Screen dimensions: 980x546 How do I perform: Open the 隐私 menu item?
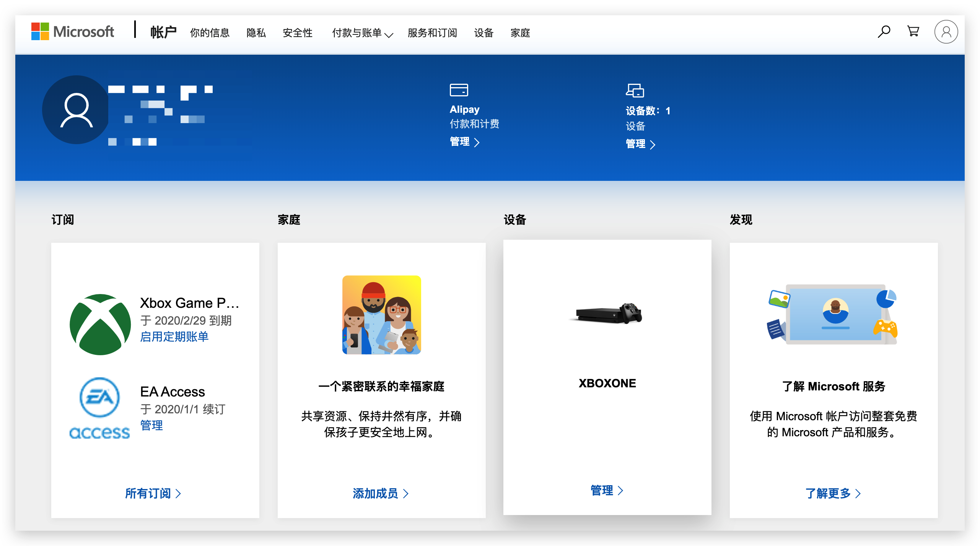click(x=256, y=33)
